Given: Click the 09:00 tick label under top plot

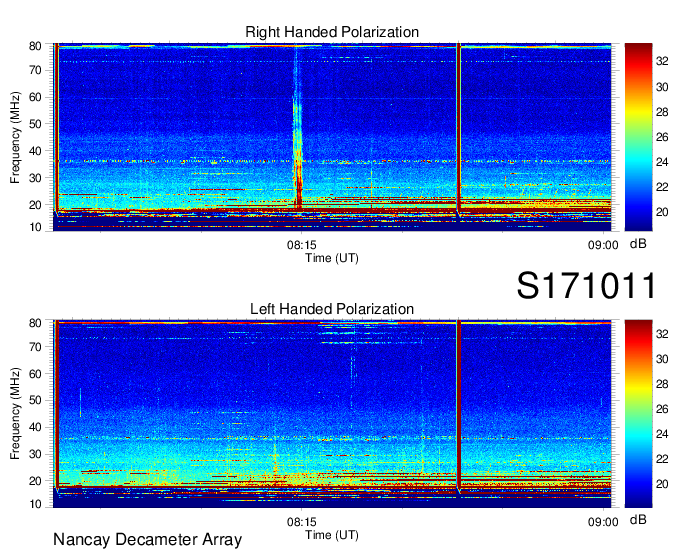Looking at the screenshot, I should pos(603,245).
